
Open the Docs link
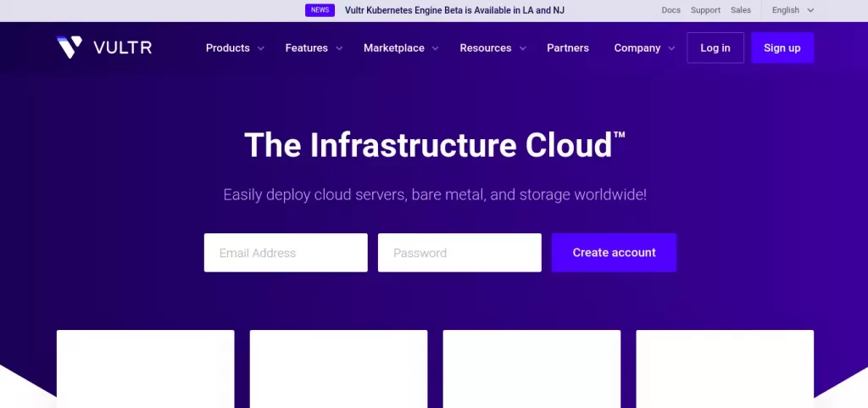click(x=671, y=10)
